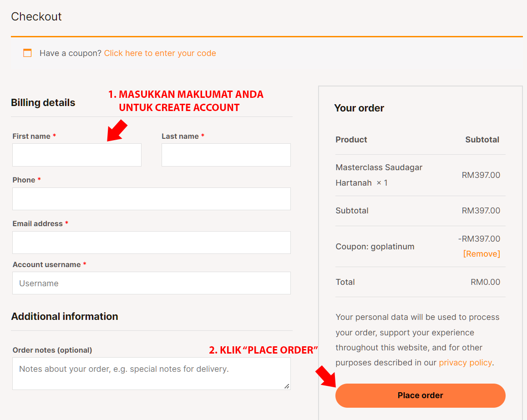
Task: Click the coupon window icon
Action: point(27,53)
